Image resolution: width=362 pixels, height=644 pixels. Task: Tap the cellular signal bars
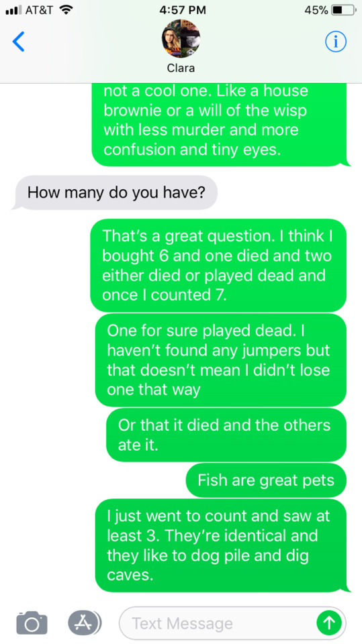click(13, 10)
